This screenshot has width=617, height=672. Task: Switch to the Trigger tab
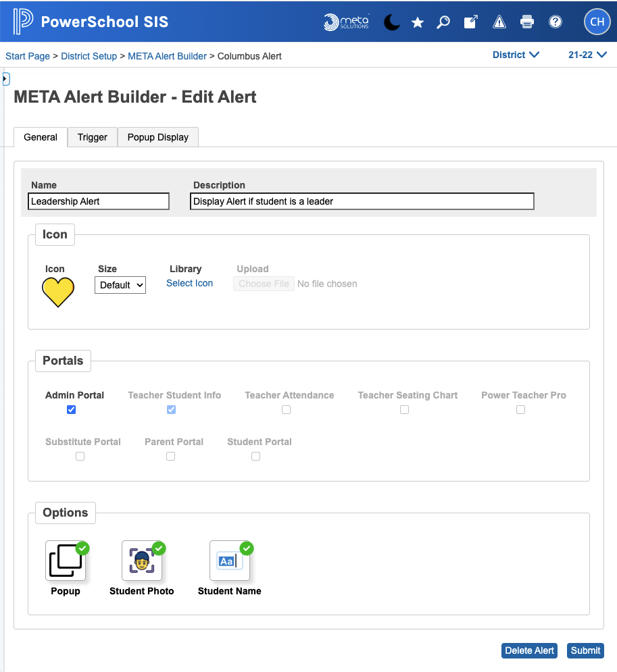pyautogui.click(x=92, y=137)
